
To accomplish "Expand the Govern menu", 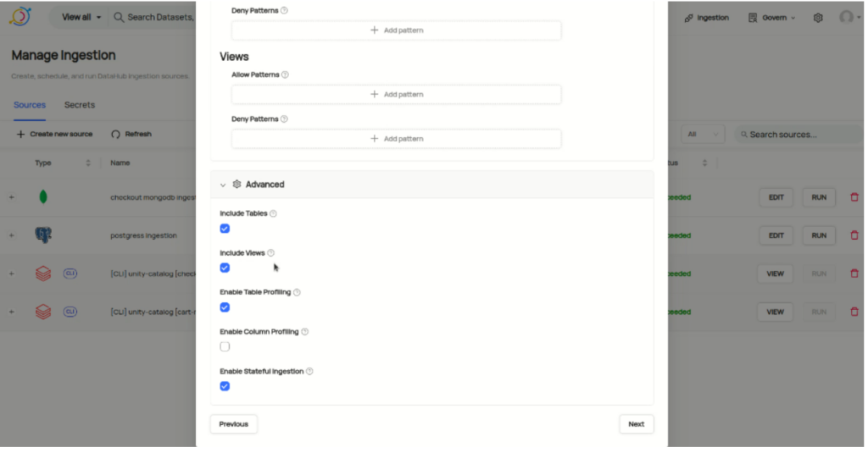I will 771,18.
